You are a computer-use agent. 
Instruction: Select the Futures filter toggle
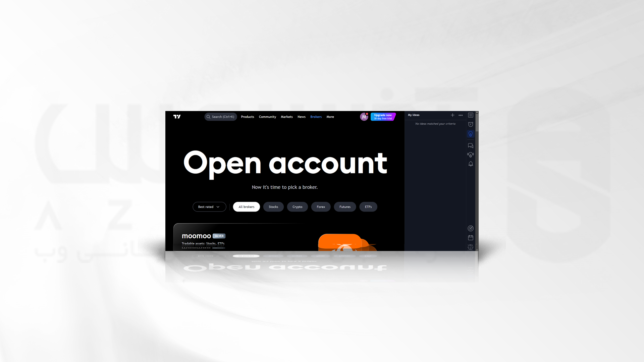click(x=345, y=206)
